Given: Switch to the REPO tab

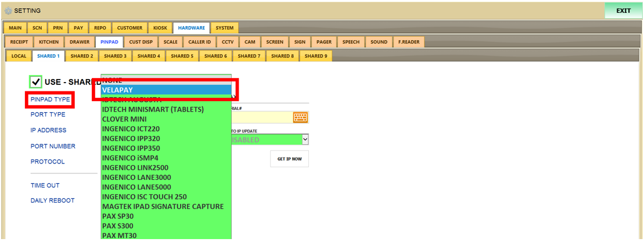Looking at the screenshot, I should [100, 28].
